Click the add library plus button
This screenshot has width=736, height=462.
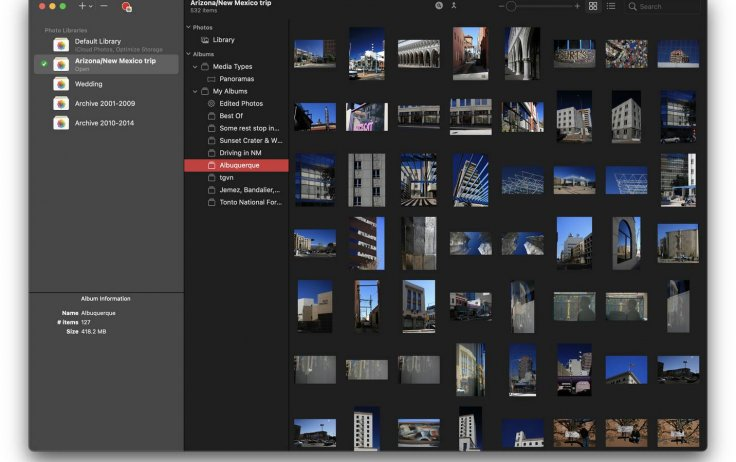(x=82, y=6)
